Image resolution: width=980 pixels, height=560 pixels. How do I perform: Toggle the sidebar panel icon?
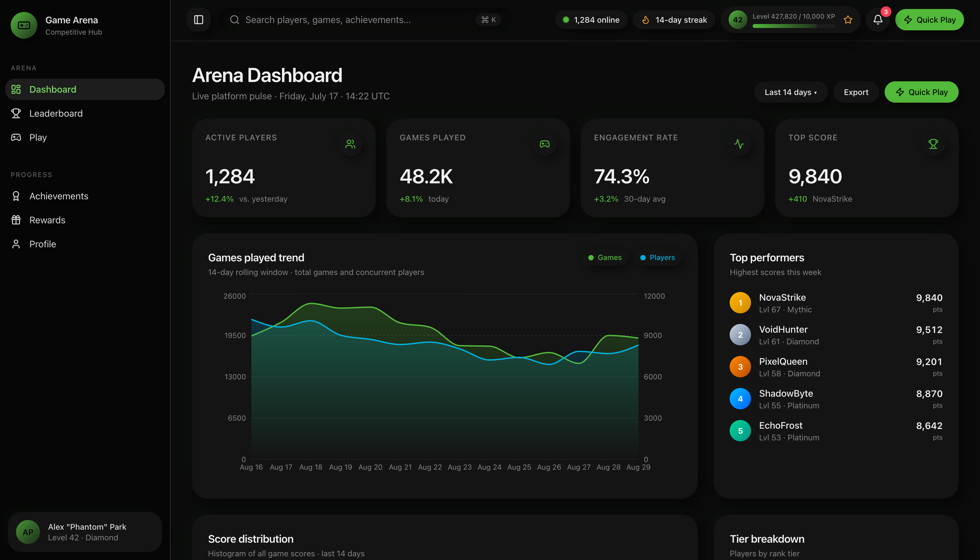pos(198,20)
